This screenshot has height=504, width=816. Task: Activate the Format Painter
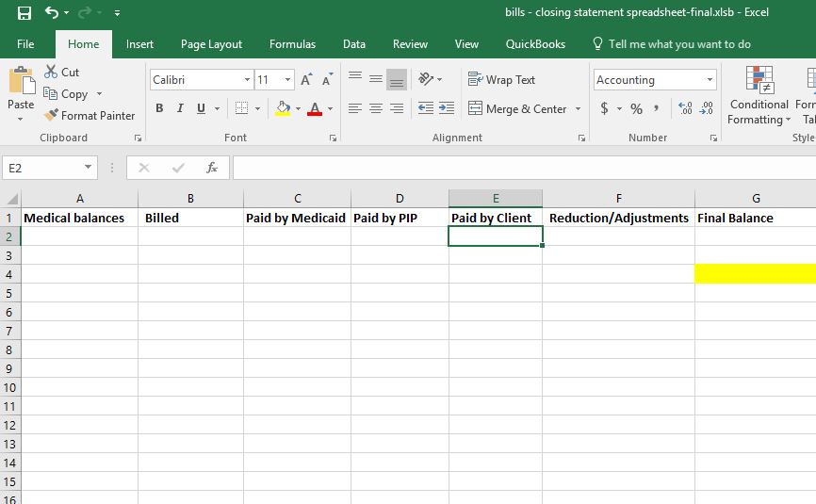90,116
